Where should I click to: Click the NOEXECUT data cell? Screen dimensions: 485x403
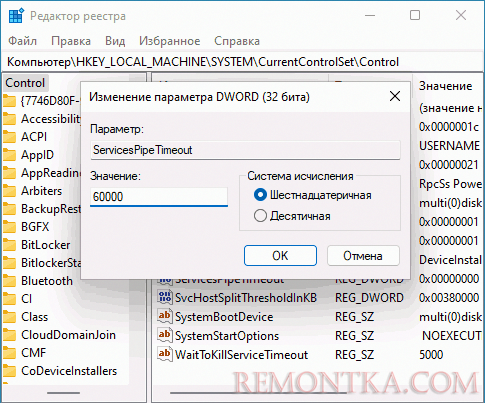click(x=452, y=336)
